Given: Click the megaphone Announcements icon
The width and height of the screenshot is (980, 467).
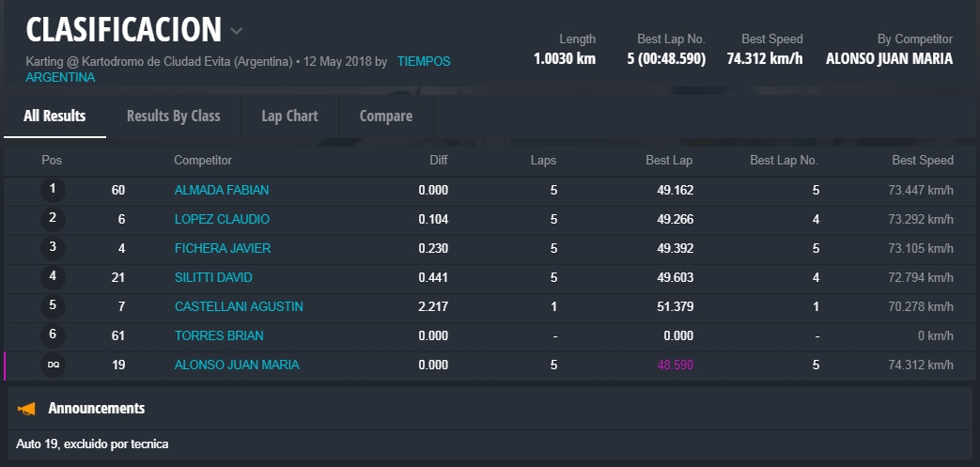Looking at the screenshot, I should pyautogui.click(x=27, y=409).
